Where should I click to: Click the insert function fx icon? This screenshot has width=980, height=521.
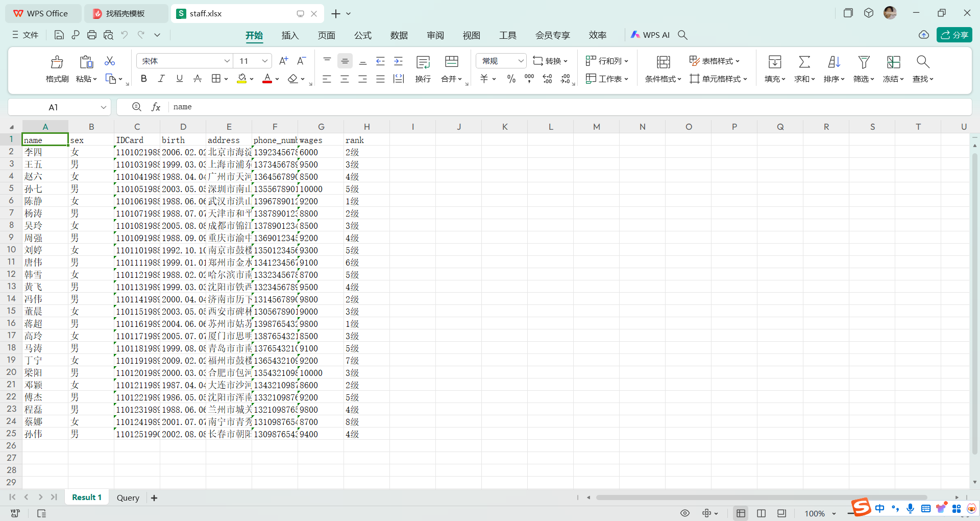click(156, 107)
